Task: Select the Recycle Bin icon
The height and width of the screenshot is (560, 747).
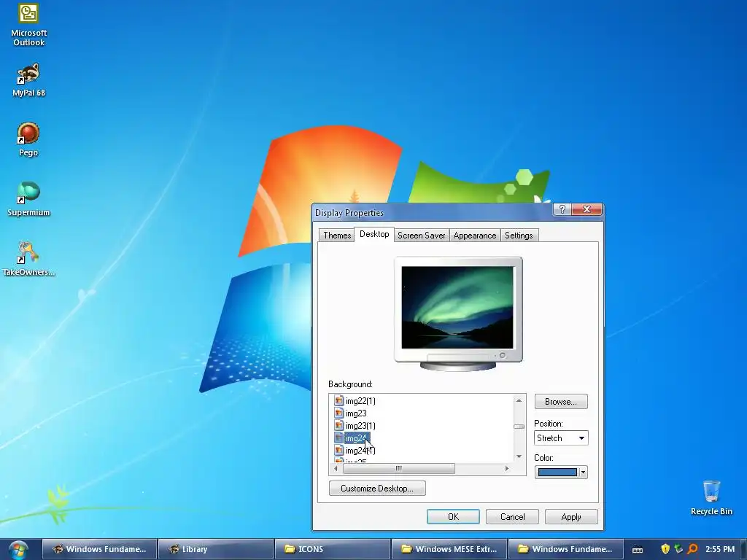Action: [x=711, y=497]
